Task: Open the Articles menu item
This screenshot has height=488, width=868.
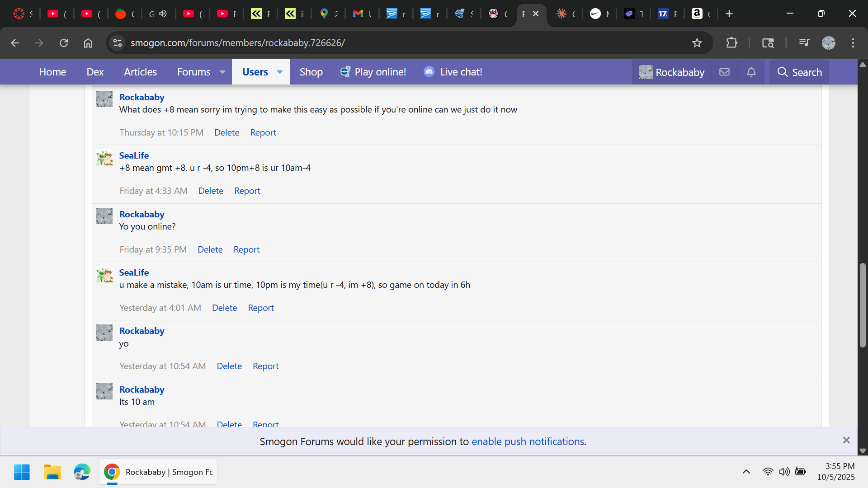Action: (x=140, y=72)
